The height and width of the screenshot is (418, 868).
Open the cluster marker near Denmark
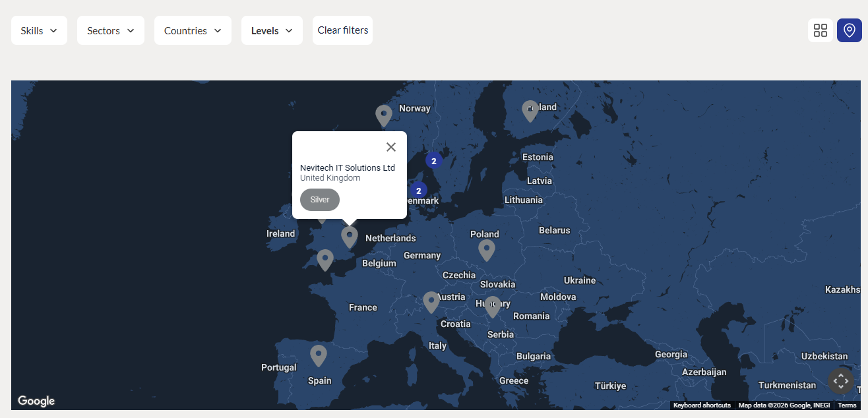pyautogui.click(x=418, y=191)
